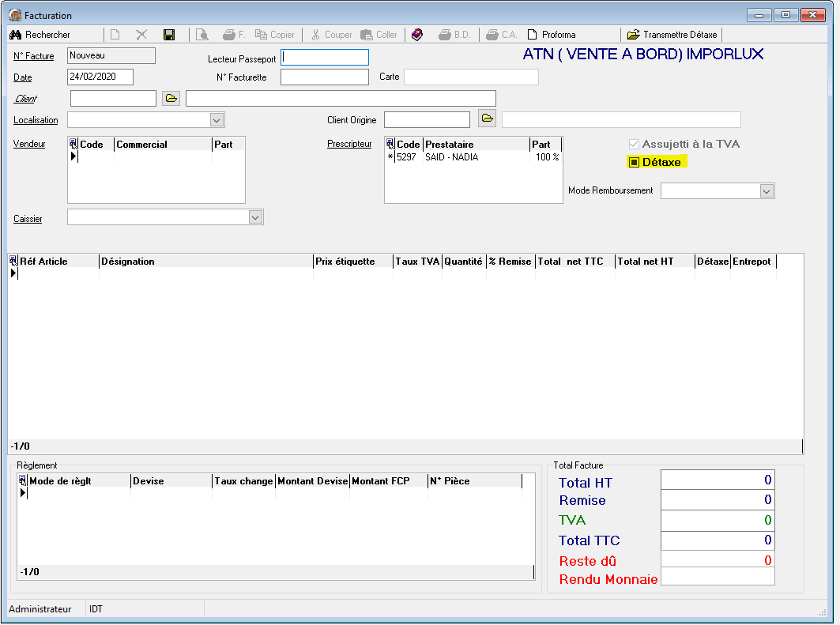Click the Proforma toolbar item
Image resolution: width=840 pixels, height=625 pixels.
(552, 35)
